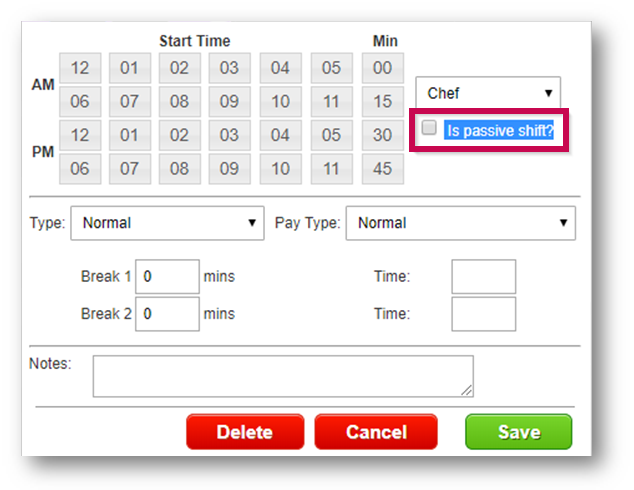Click the Time field beside Break 1
Screen dimensions: 634x490
click(x=483, y=277)
